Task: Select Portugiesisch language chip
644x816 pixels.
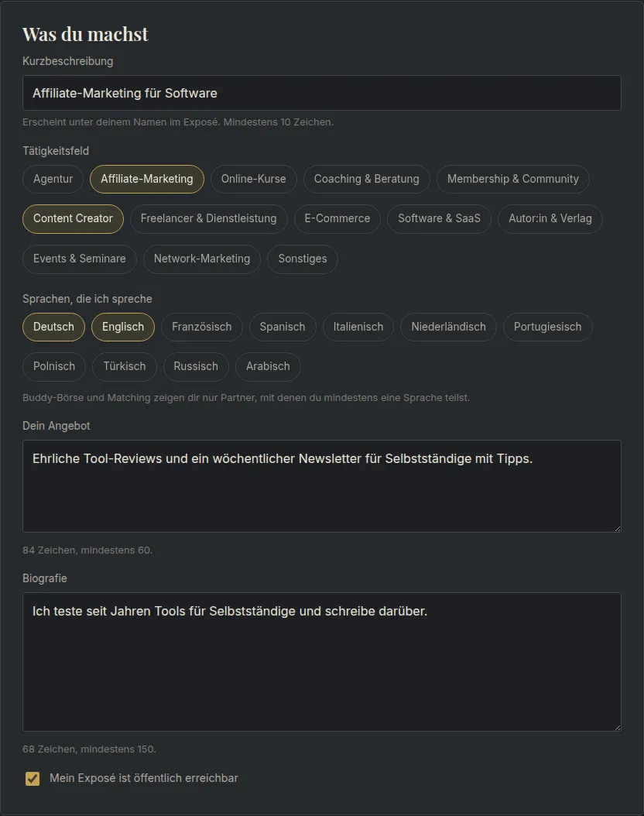Action: 548,327
